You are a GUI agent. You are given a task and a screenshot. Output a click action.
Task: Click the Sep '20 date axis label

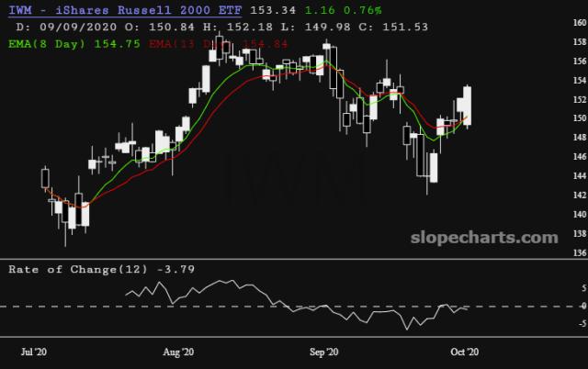(325, 352)
